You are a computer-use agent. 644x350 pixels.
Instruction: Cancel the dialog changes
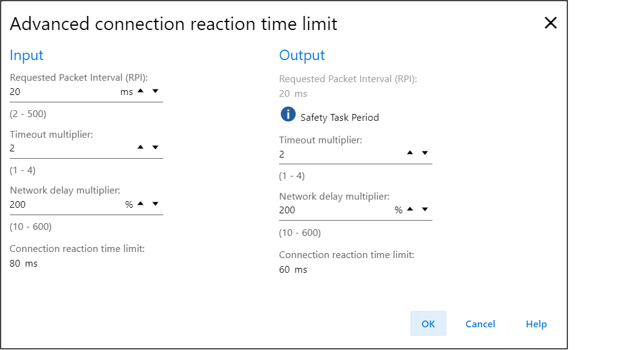point(480,324)
